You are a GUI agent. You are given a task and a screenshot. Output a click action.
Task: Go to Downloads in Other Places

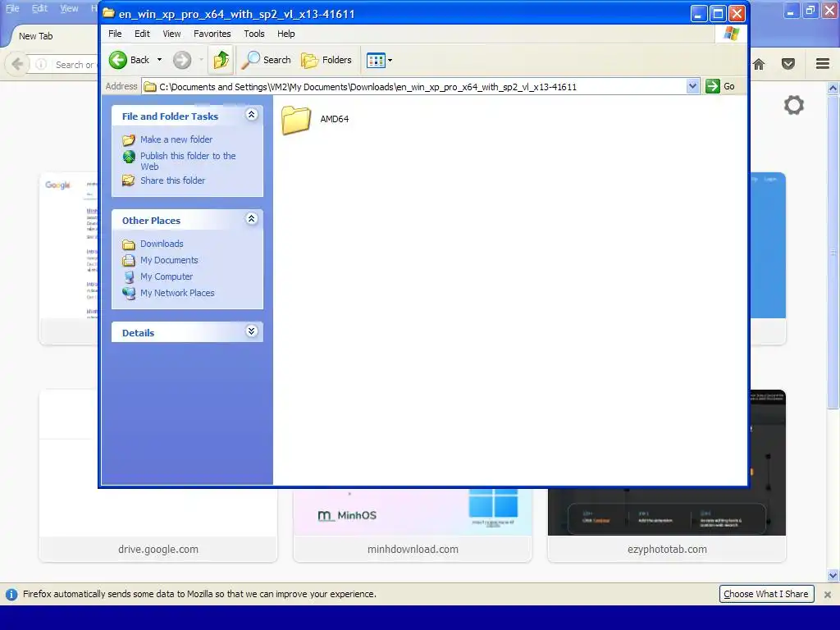(x=162, y=244)
